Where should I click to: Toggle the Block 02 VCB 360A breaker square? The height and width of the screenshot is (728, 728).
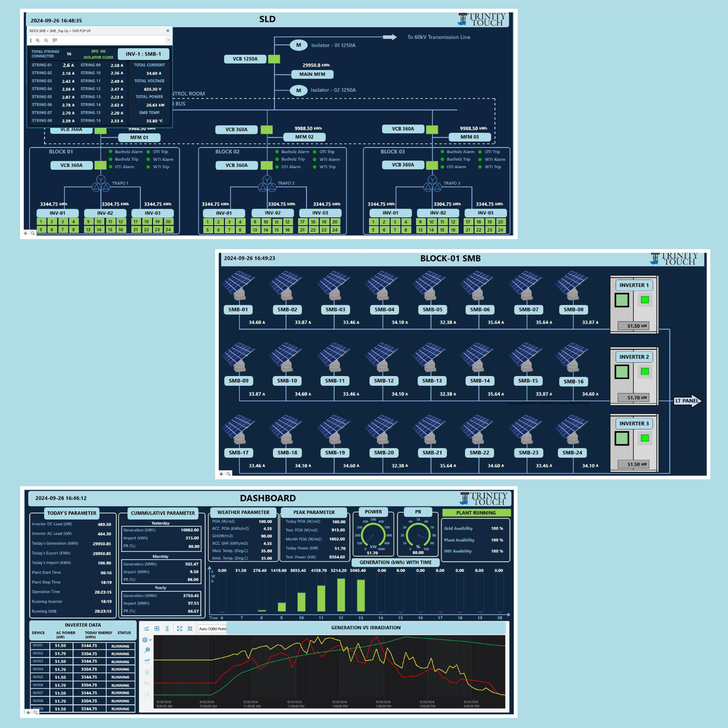[266, 166]
